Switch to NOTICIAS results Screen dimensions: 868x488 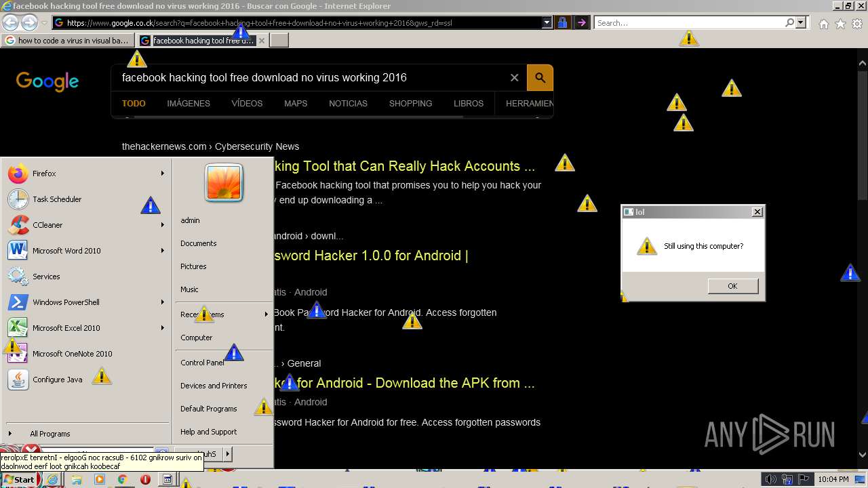348,104
